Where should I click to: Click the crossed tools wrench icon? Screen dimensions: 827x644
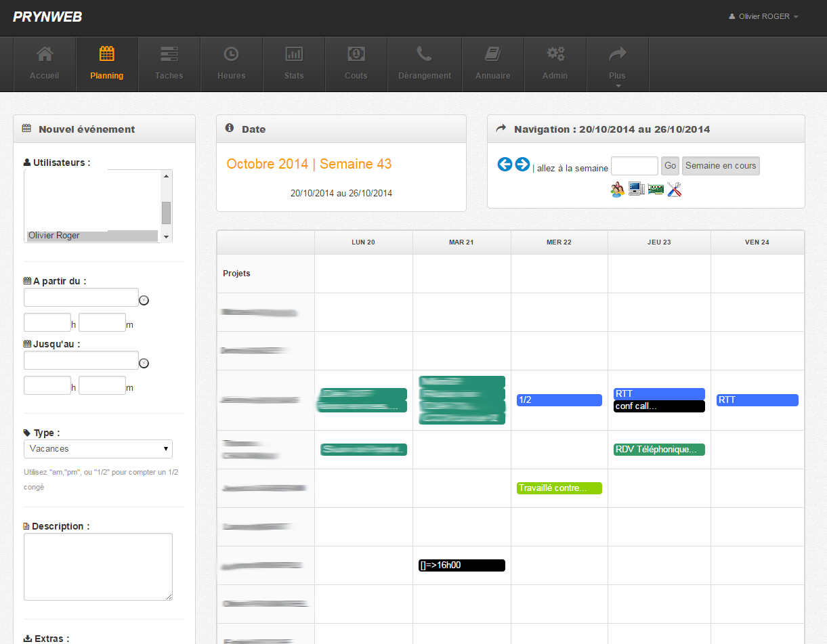(674, 190)
